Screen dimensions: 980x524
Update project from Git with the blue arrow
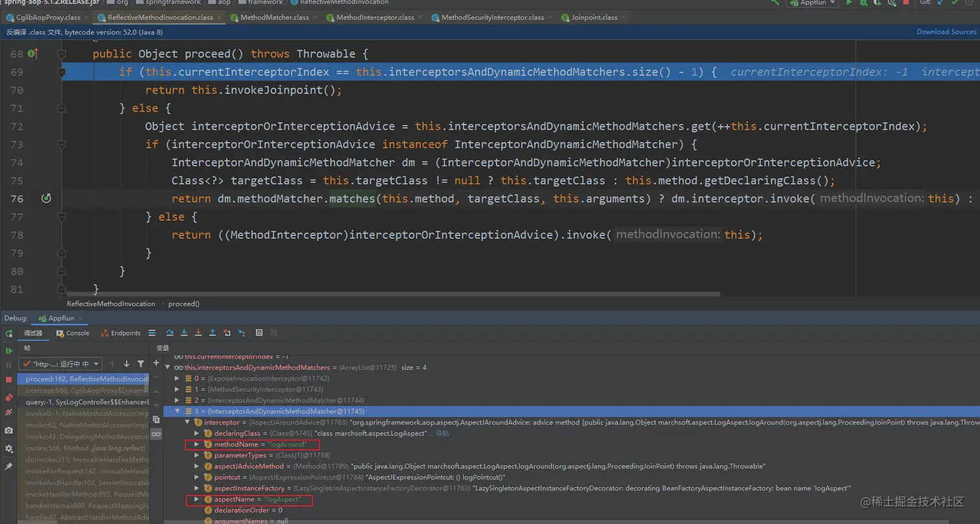(940, 3)
